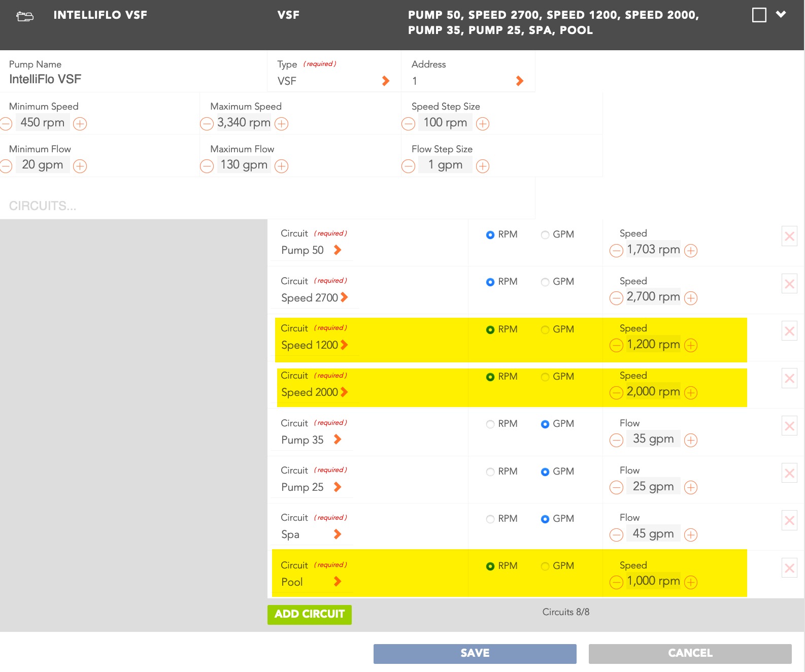Increase Maximum Flow with plus icon
The image size is (805, 672).
point(282,166)
